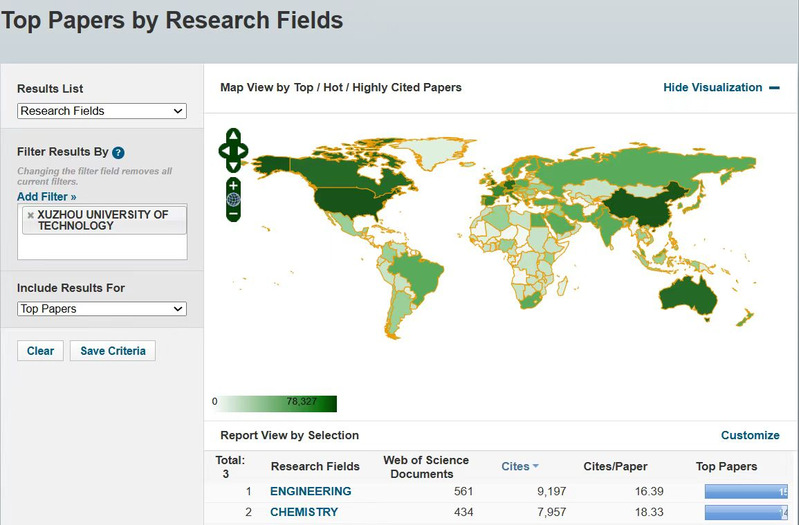
Task: Pan the map down with the arrow
Action: (233, 166)
